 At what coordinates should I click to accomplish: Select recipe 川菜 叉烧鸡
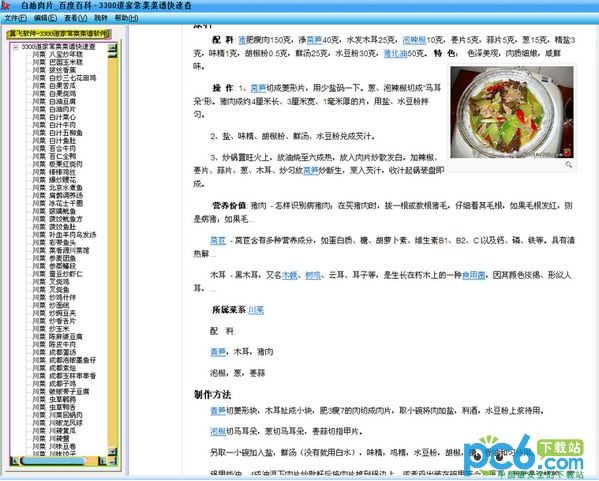[x=50, y=282]
